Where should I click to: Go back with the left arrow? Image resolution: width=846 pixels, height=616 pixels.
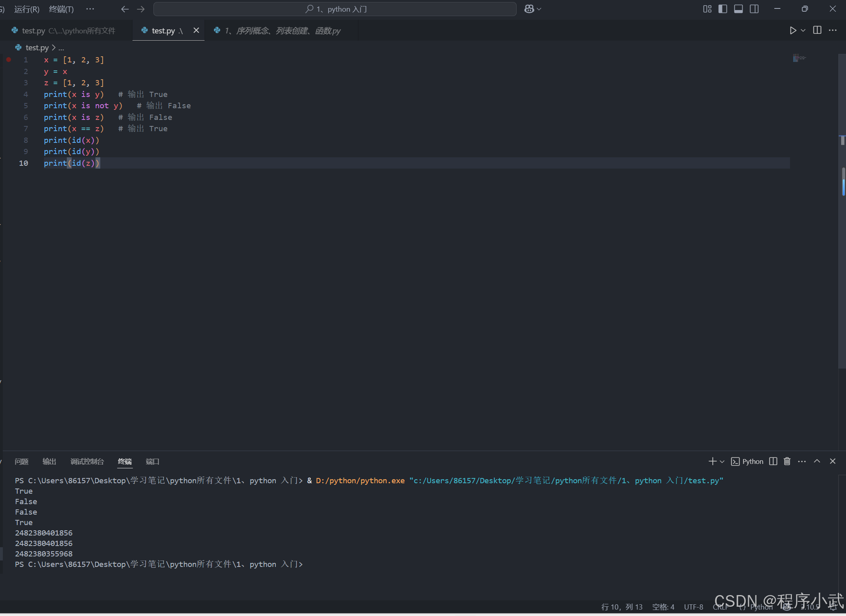click(x=125, y=9)
